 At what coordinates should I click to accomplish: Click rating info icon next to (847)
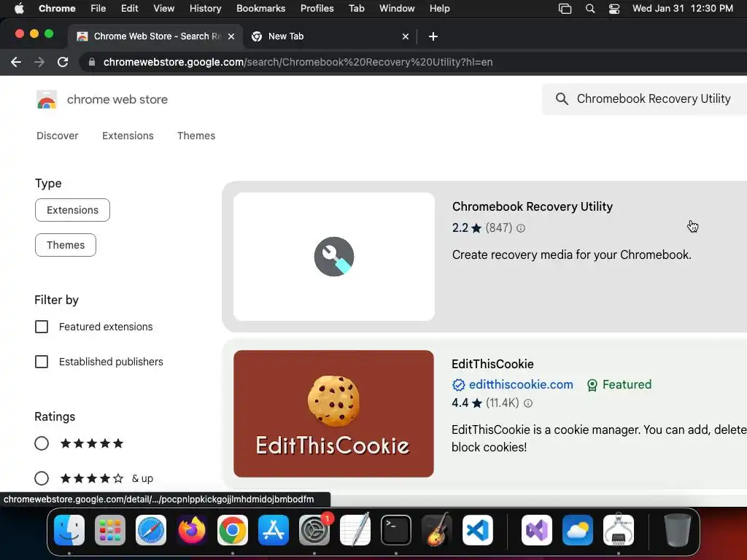pyautogui.click(x=521, y=228)
